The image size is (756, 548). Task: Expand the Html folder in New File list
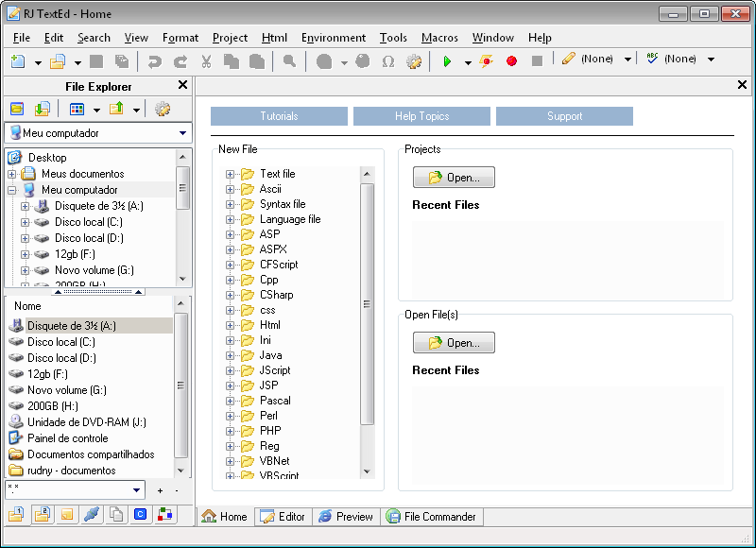click(230, 325)
